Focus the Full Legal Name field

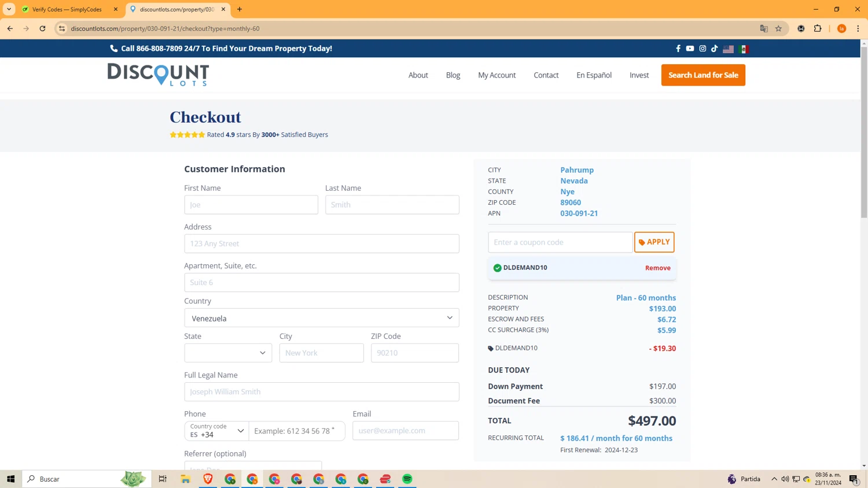click(x=322, y=391)
